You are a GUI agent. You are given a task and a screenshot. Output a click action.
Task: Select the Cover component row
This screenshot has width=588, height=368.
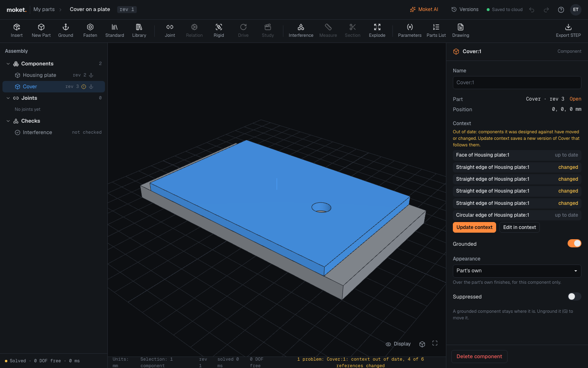[x=53, y=87]
